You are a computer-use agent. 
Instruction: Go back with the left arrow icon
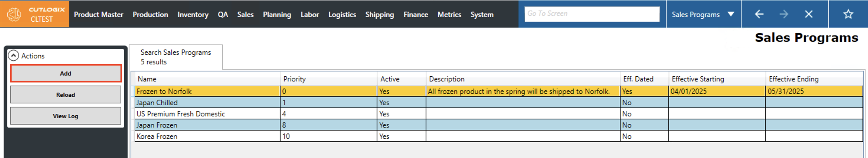pyautogui.click(x=759, y=14)
